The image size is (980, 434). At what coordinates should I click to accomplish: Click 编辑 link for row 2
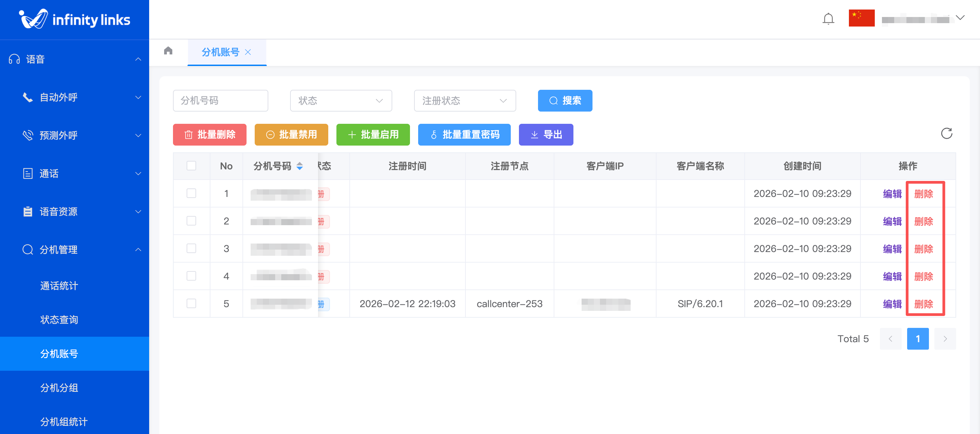point(892,221)
